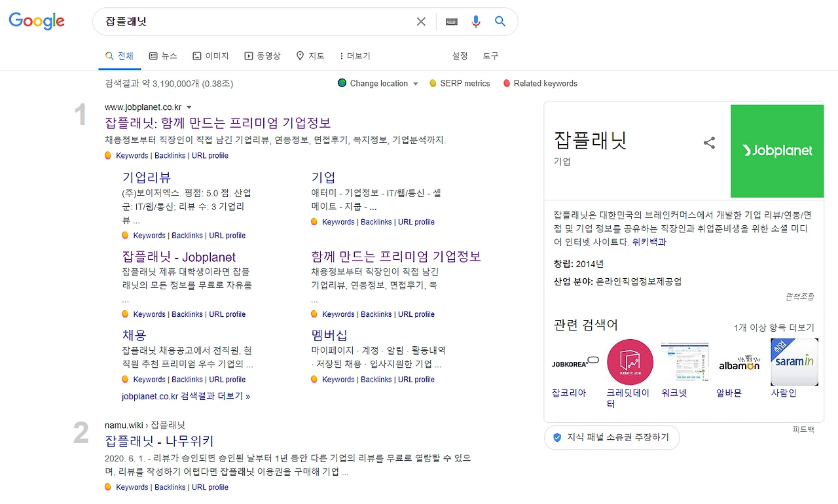Switch to the 이미지 tab

(x=211, y=56)
